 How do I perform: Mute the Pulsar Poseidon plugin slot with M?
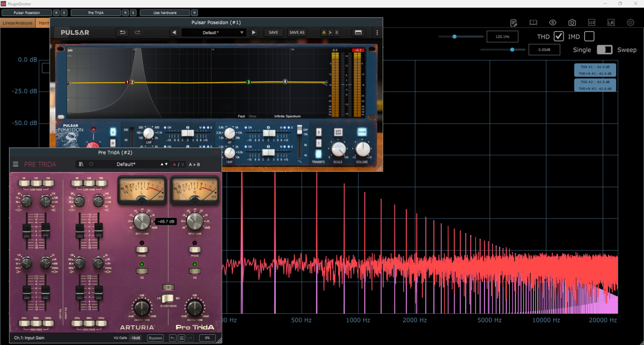coord(57,12)
